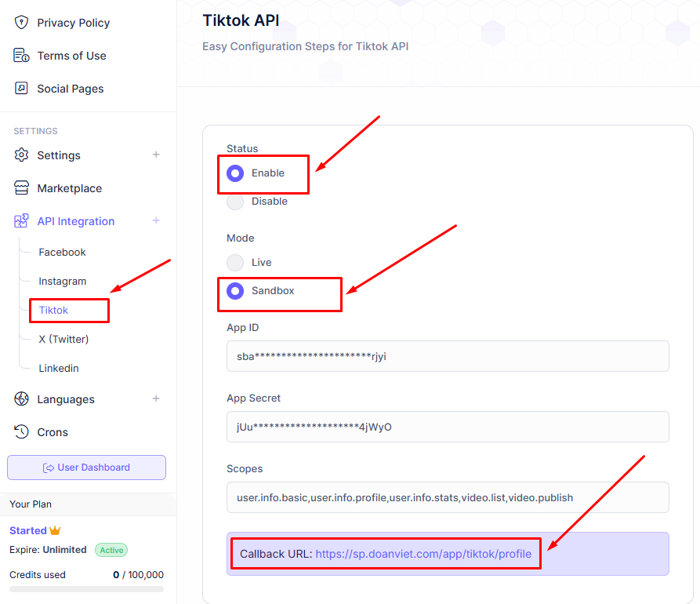The height and width of the screenshot is (604, 700).
Task: Click 'Expire: Unlimited' text
Action: tap(48, 550)
